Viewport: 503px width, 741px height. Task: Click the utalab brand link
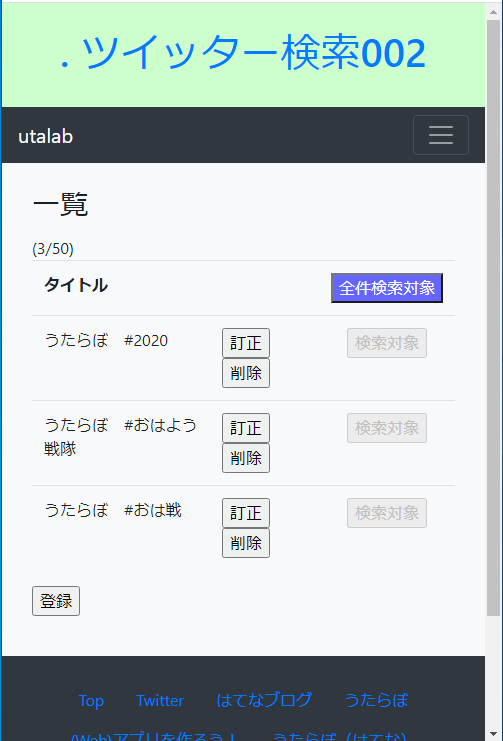[x=45, y=137]
